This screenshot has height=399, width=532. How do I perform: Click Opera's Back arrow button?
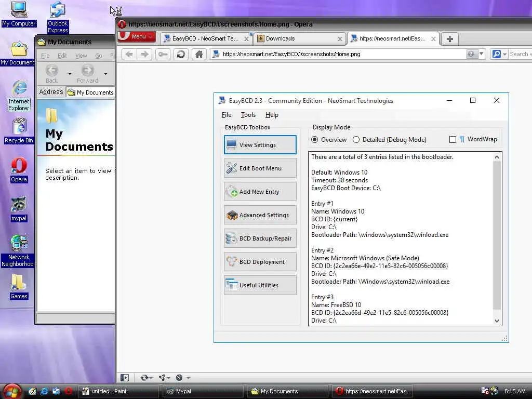pyautogui.click(x=129, y=54)
